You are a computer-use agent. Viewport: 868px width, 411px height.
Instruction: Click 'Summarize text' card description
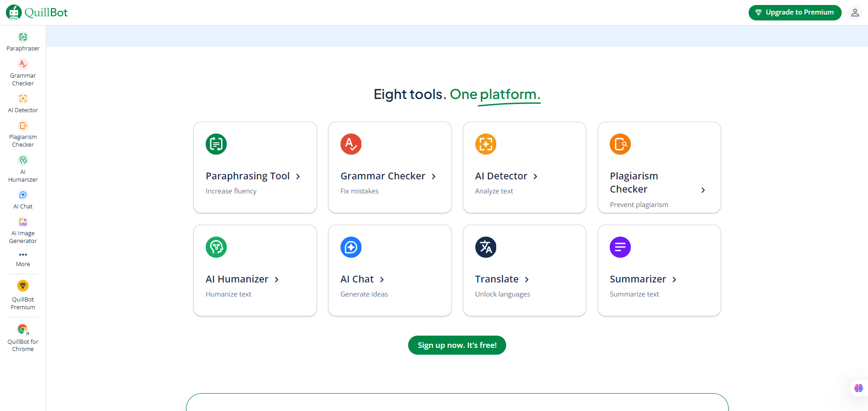(x=634, y=294)
